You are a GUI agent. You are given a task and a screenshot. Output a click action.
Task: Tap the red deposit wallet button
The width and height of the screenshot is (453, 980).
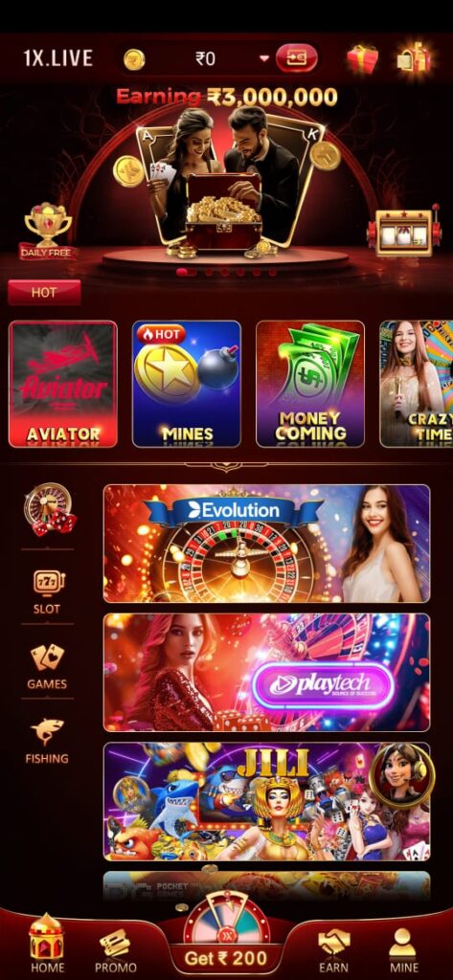[x=297, y=58]
